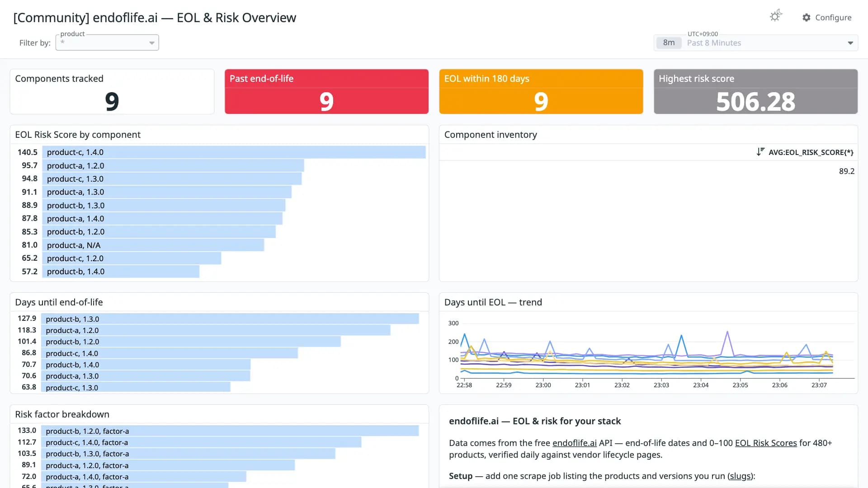Click the EOL Risk Score by component title
Viewport: 868px width, 488px height.
pos(78,135)
